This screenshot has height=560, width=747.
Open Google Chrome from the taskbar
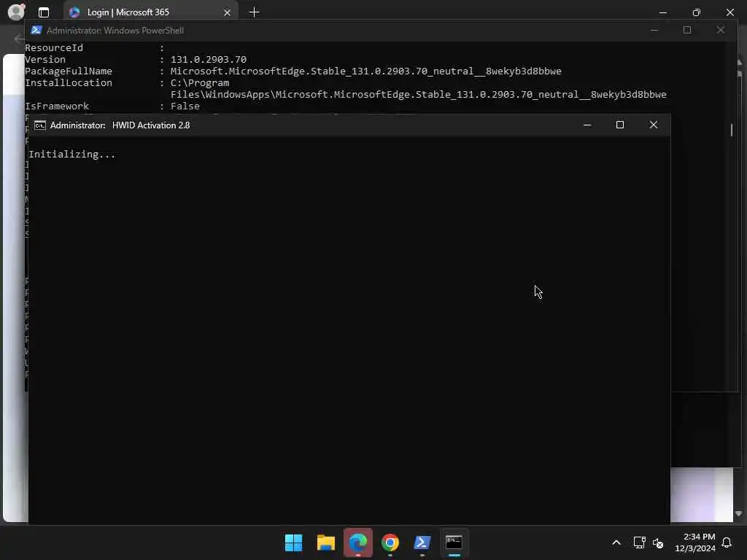[x=390, y=542]
